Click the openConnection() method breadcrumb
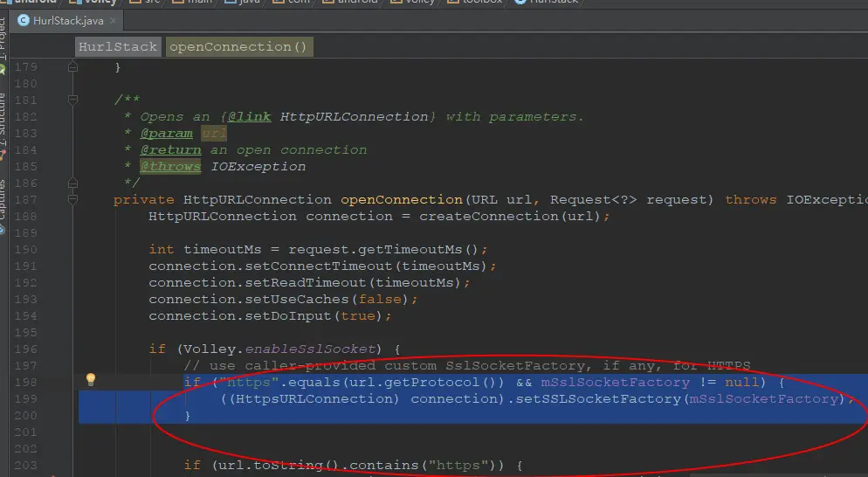Screen dimensions: 868x477 238,46
